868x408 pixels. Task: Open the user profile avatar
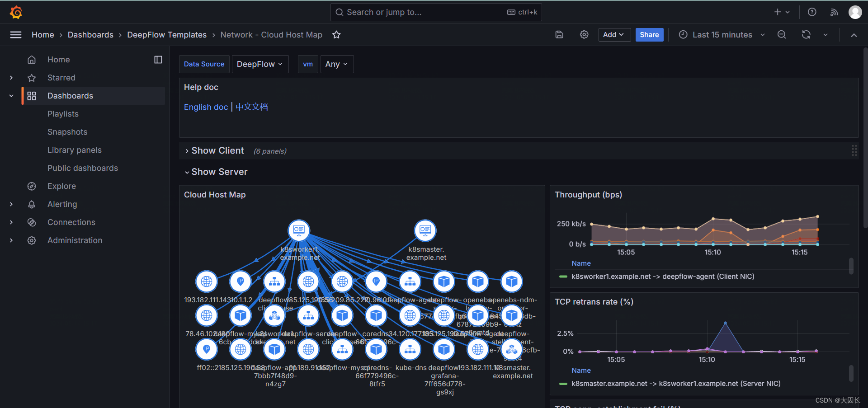855,12
